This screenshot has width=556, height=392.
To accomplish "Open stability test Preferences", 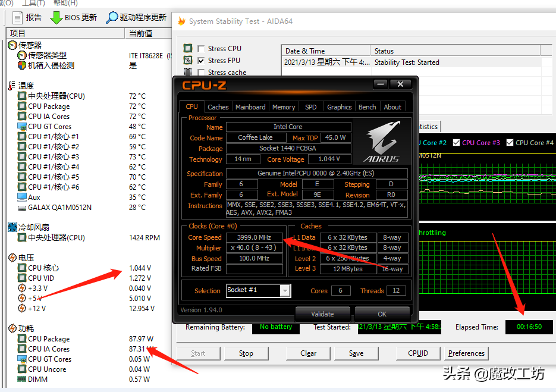I will pyautogui.click(x=466, y=353).
